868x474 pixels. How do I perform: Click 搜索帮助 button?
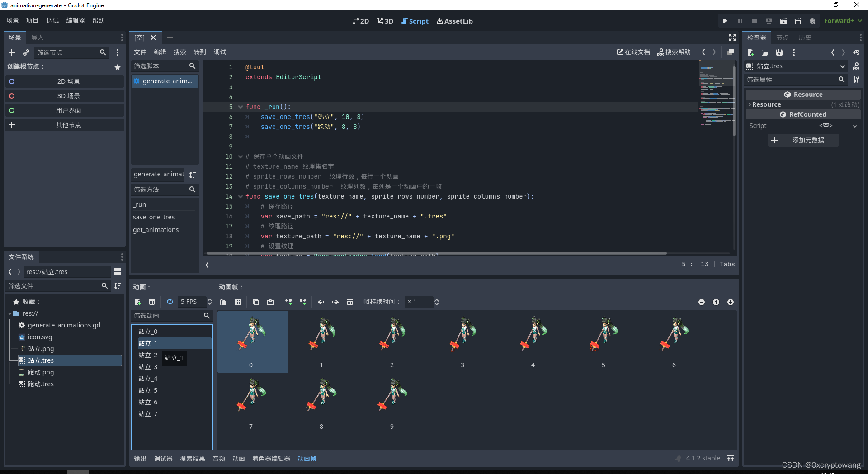(674, 52)
